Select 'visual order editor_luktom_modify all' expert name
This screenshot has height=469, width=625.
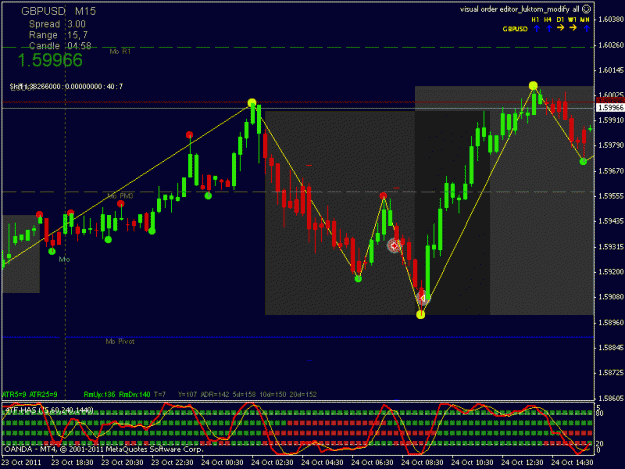[520, 9]
